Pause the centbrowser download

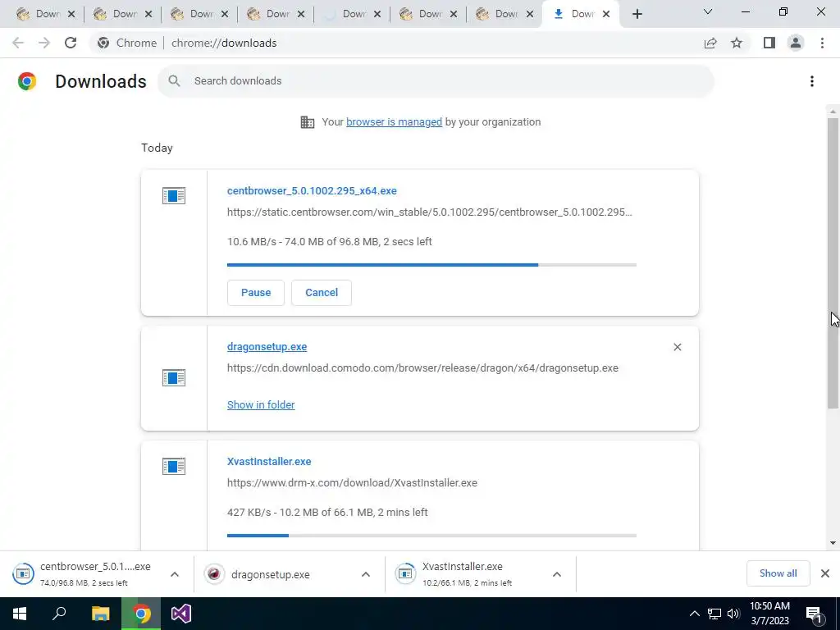256,293
